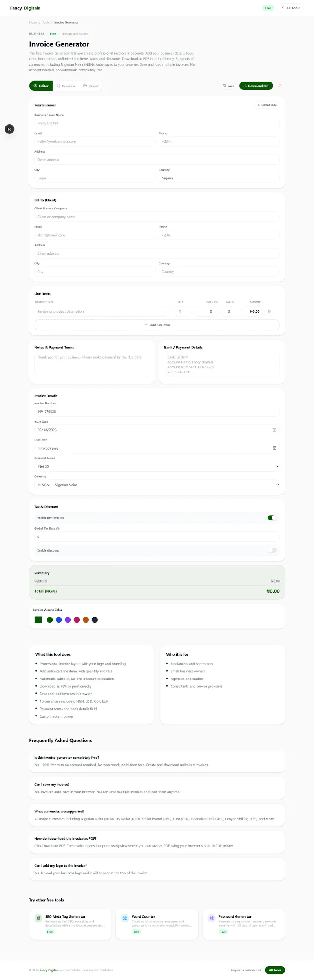Image resolution: width=314 pixels, height=980 pixels.
Task: Click your business Email field
Action: pyautogui.click(x=95, y=142)
